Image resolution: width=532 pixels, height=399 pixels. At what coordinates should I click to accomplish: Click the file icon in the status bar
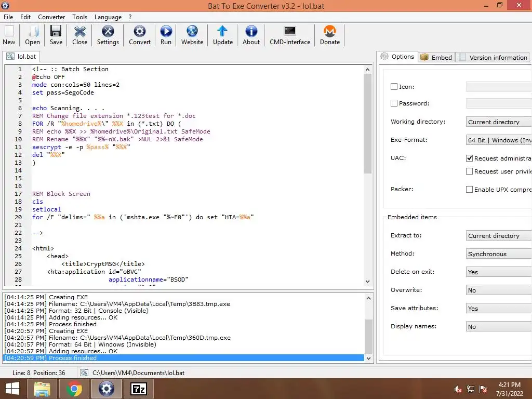(x=84, y=373)
